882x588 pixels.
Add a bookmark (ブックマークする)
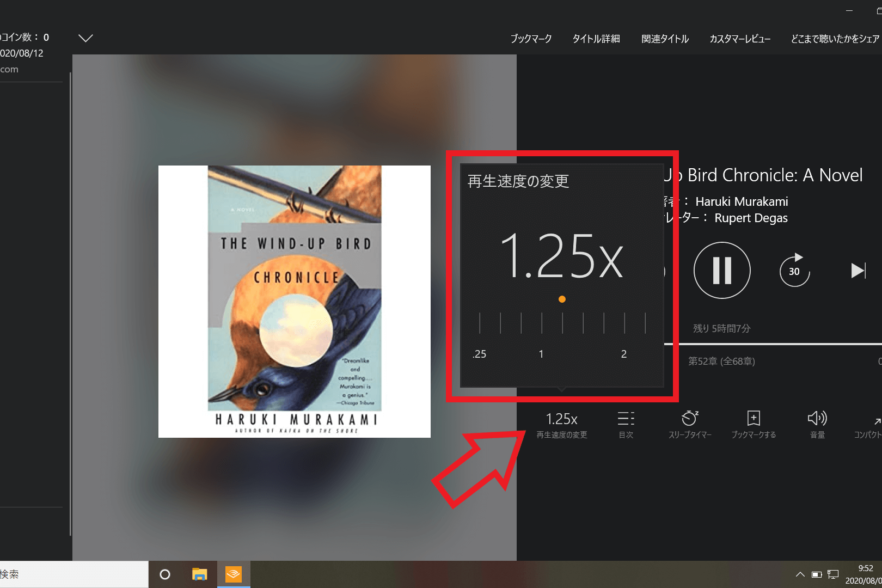tap(754, 425)
